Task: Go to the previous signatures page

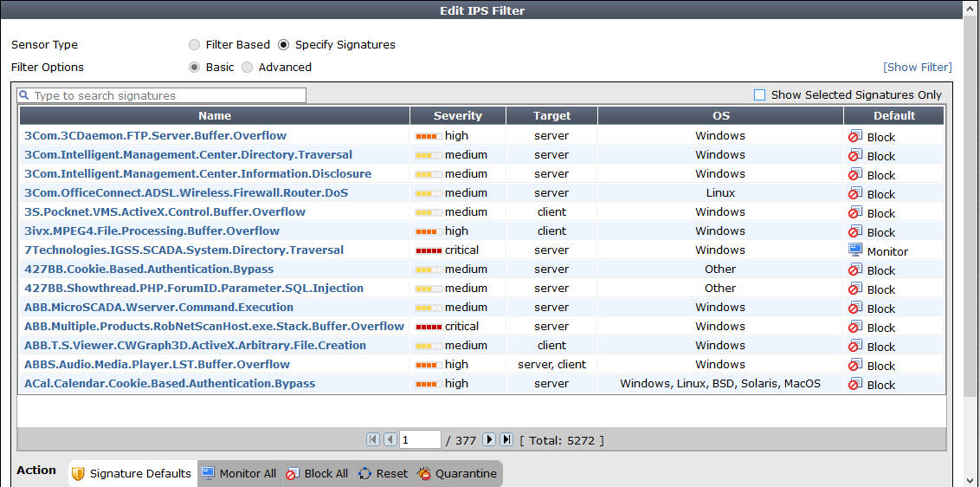Action: (390, 439)
